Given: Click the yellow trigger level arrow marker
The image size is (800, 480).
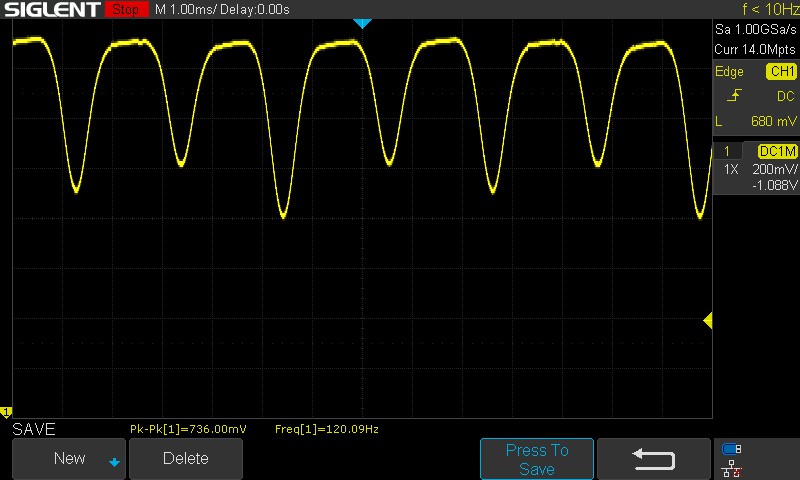Looking at the screenshot, I should [x=708, y=321].
